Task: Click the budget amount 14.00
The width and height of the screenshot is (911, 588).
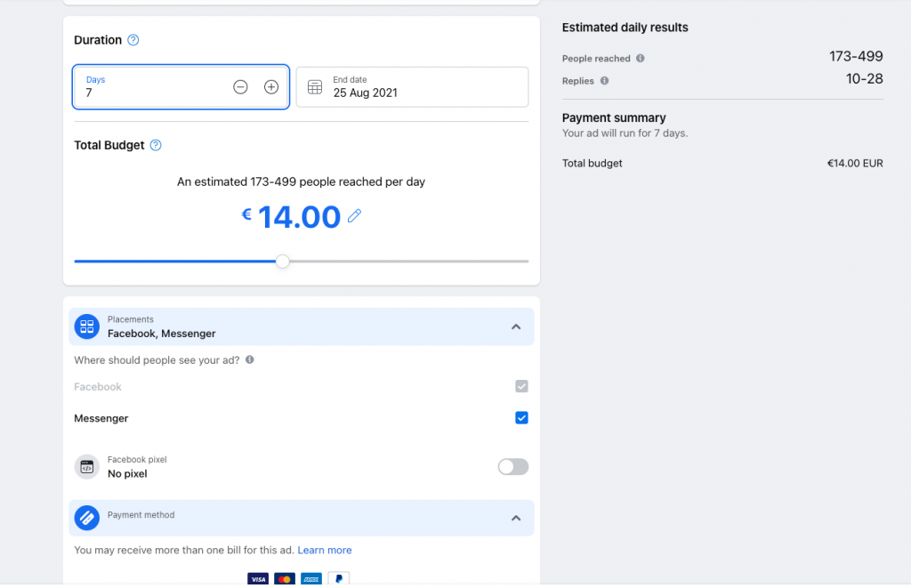Action: click(x=299, y=217)
